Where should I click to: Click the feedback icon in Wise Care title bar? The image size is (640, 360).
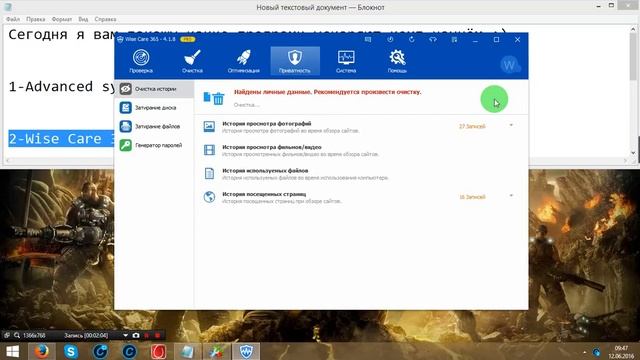click(368, 40)
